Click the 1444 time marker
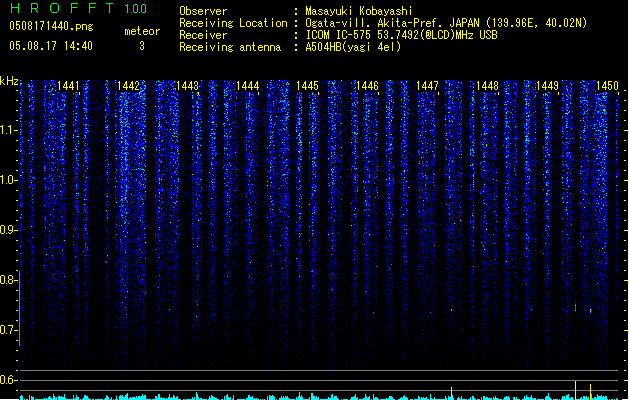Screen dimensions: 629x400 point(248,86)
